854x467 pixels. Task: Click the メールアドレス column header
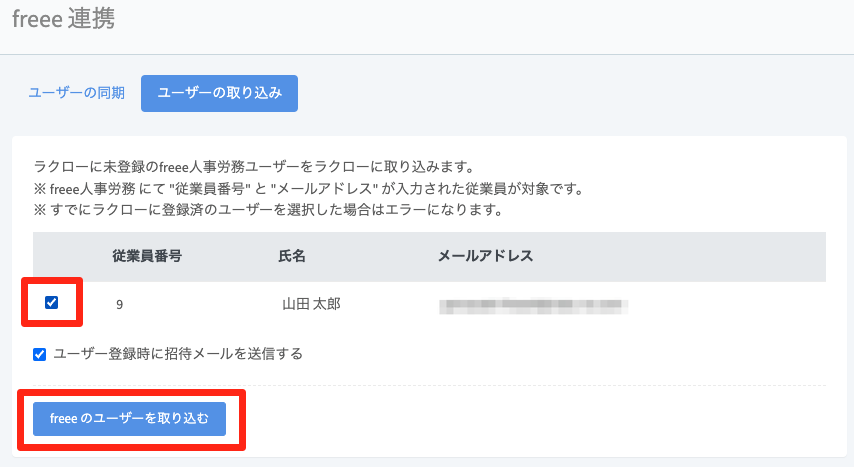(485, 256)
